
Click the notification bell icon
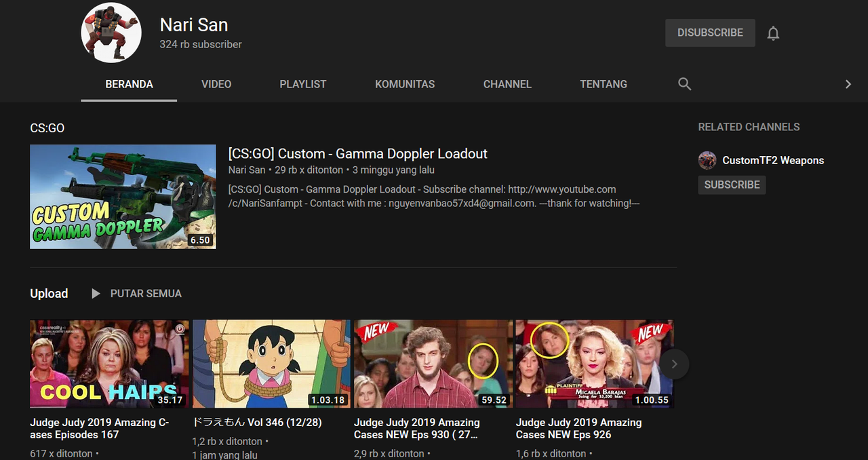(x=773, y=33)
